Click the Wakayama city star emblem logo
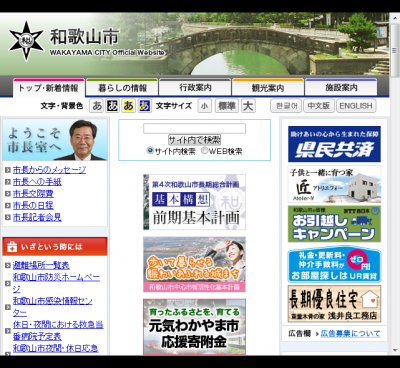 pos(26,41)
